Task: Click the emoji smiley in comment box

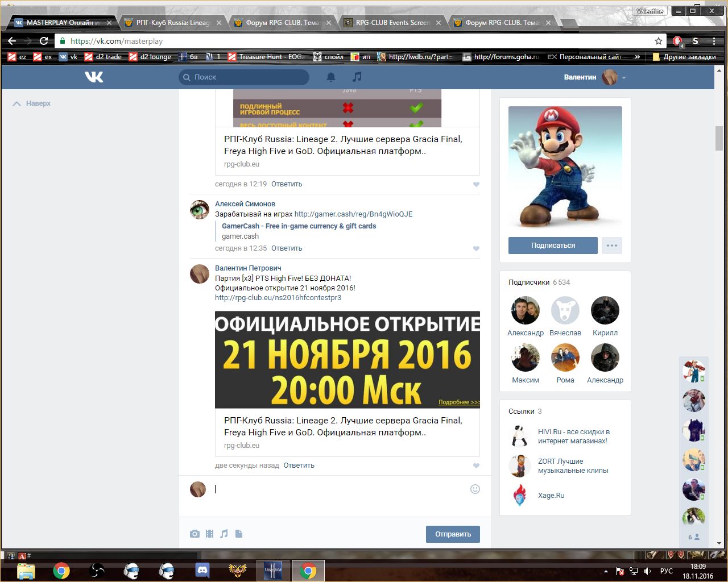Action: coord(475,489)
